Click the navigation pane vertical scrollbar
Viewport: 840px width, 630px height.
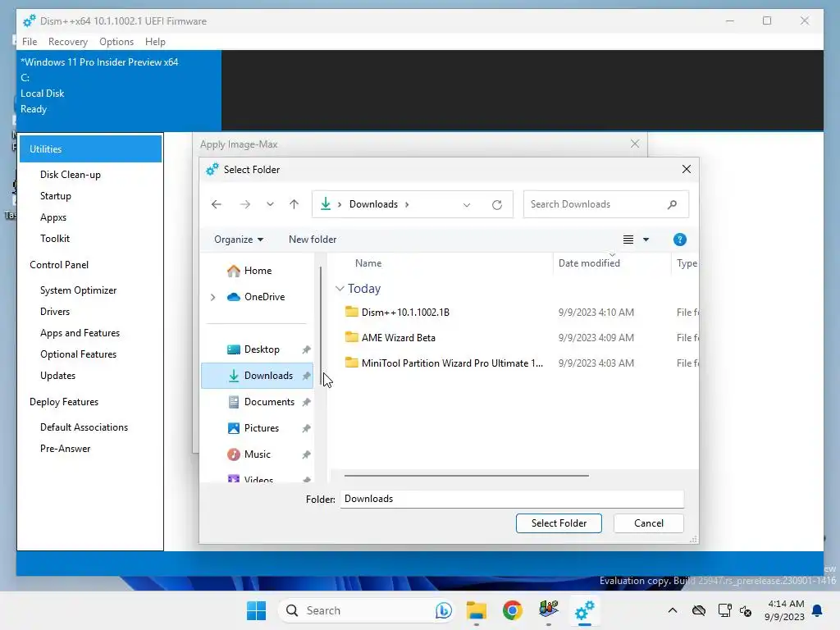321,326
